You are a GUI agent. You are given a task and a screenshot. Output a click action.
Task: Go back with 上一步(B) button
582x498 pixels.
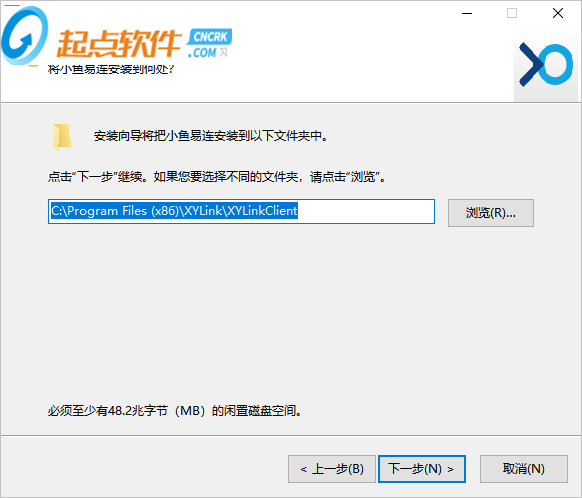click(x=332, y=469)
